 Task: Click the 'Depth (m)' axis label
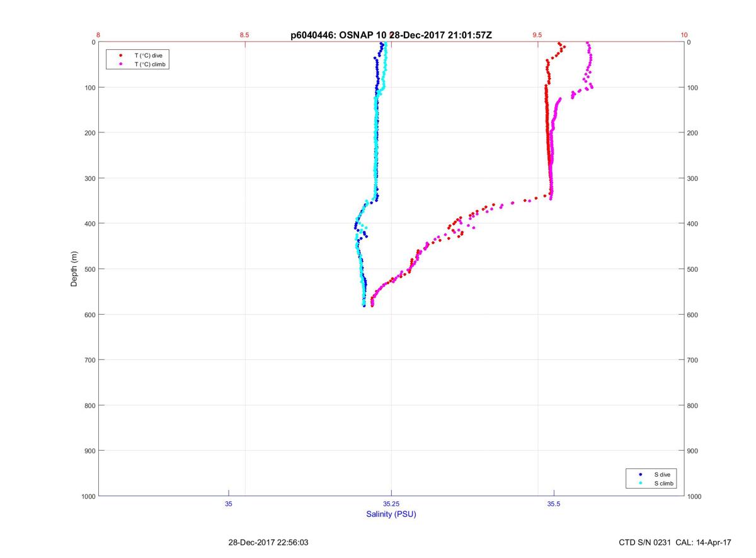[74, 269]
